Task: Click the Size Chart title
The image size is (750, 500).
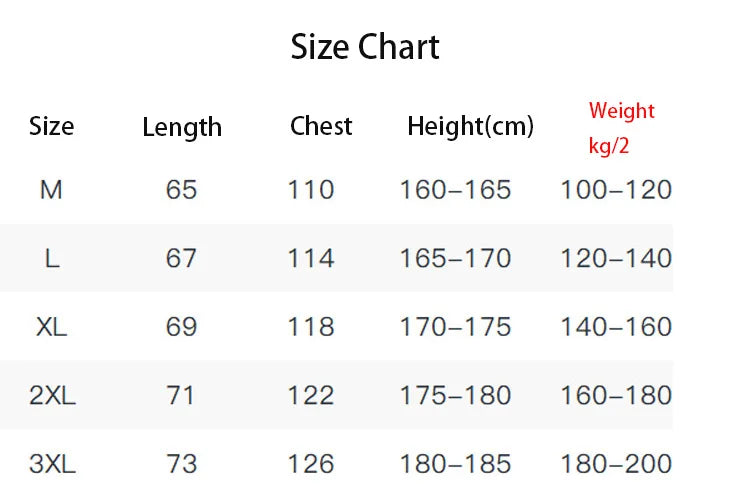Action: click(365, 47)
